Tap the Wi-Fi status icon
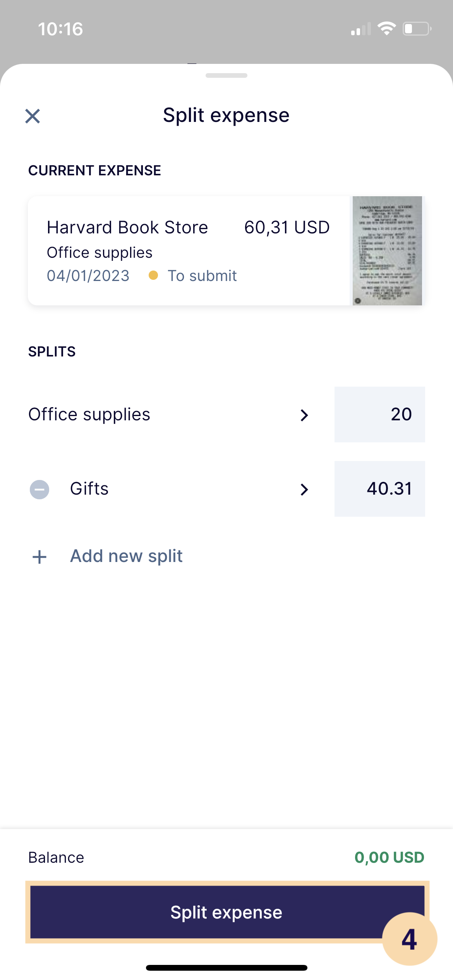 (x=386, y=29)
